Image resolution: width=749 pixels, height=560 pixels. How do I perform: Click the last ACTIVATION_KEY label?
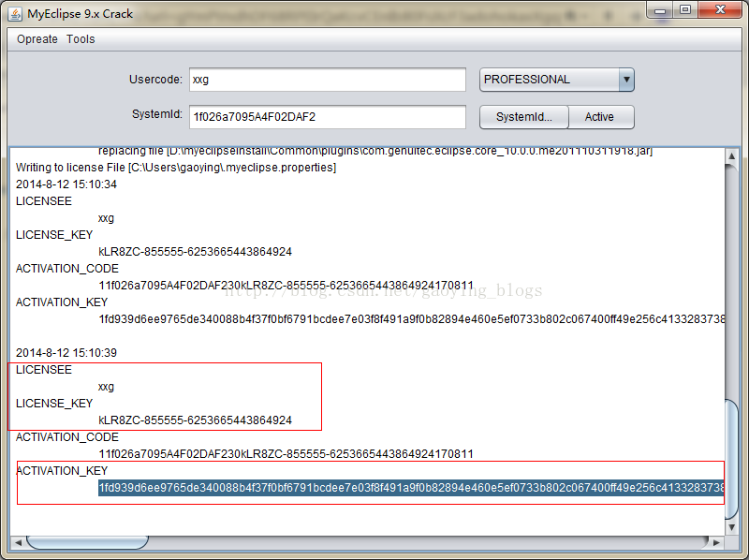(x=62, y=471)
